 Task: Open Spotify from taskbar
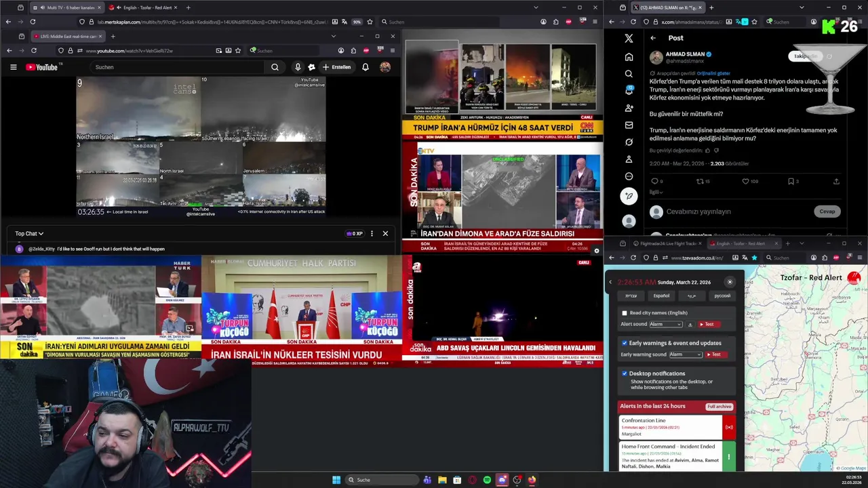(487, 480)
